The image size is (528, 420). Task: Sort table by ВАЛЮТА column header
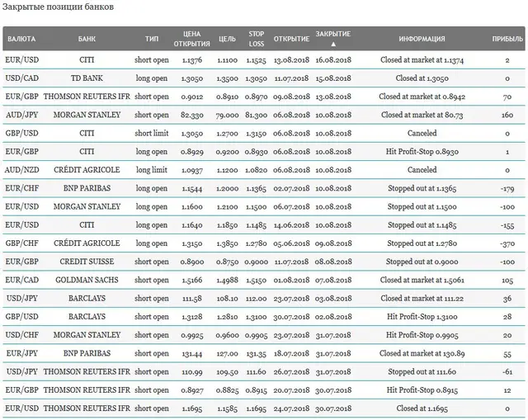[21, 39]
